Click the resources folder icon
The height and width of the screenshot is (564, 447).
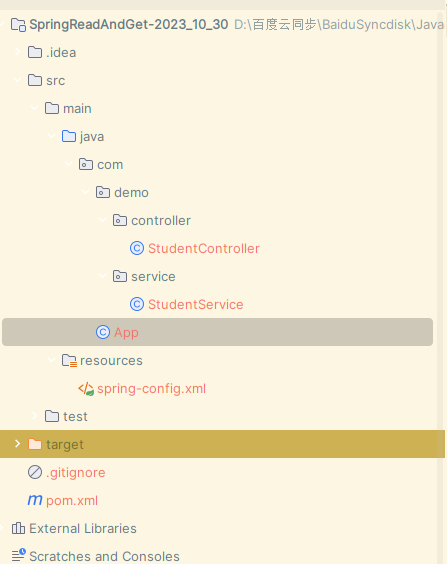coord(69,360)
